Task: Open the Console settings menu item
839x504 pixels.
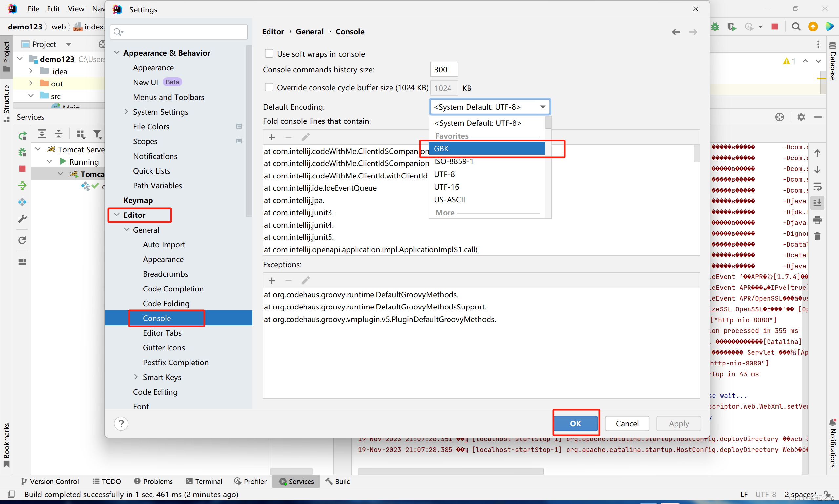Action: point(156,318)
